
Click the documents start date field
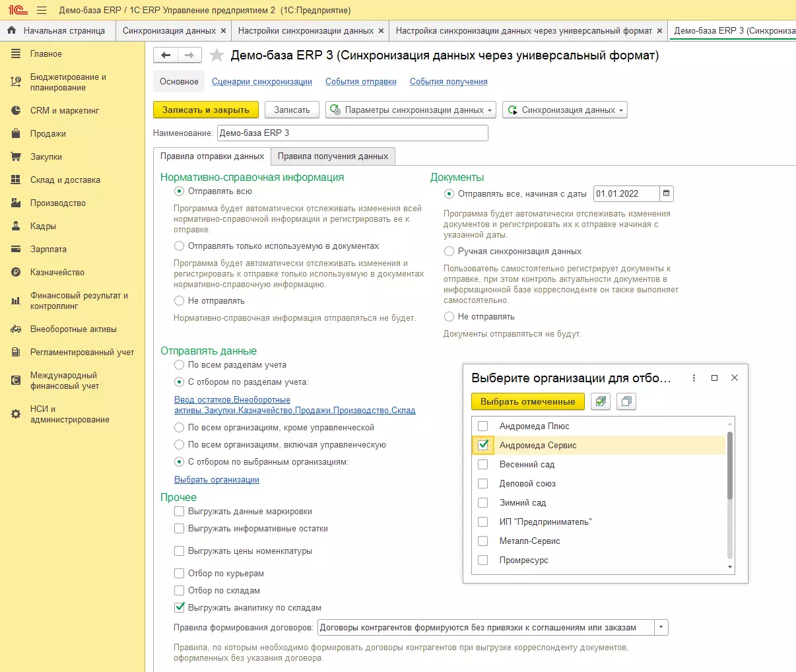pos(626,193)
